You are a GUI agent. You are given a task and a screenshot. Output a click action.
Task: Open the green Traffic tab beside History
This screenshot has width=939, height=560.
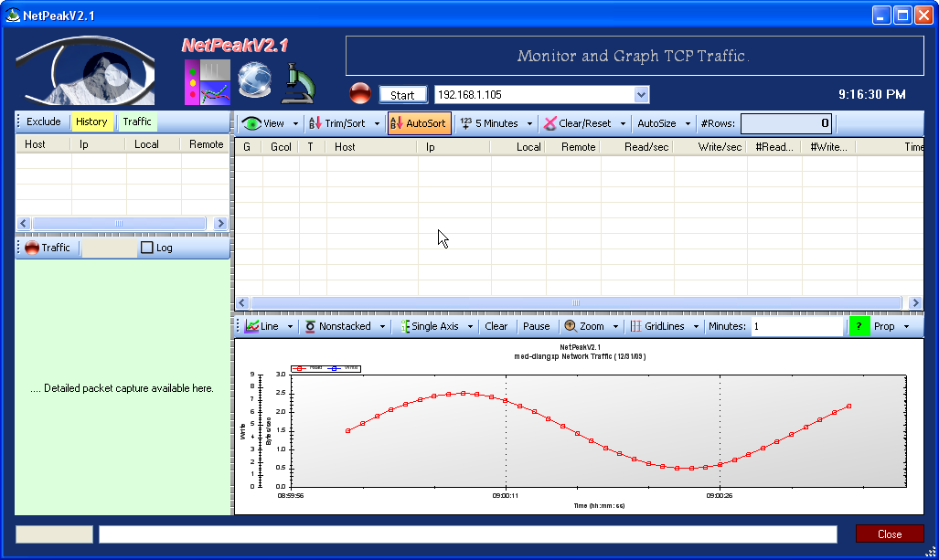click(137, 122)
